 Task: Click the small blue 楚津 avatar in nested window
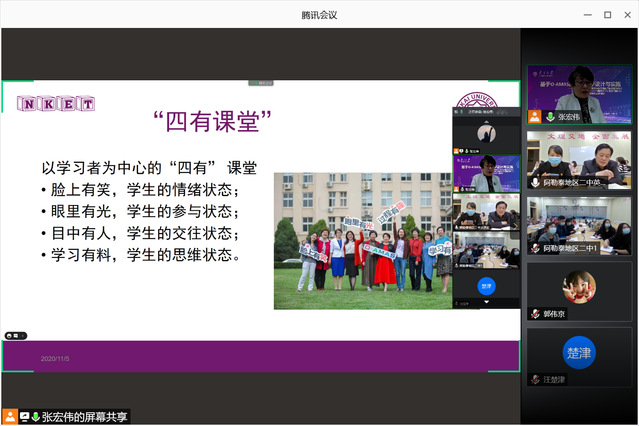[x=486, y=284]
